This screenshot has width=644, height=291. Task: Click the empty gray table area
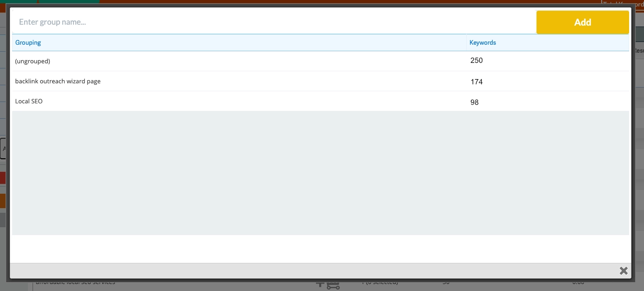321,173
